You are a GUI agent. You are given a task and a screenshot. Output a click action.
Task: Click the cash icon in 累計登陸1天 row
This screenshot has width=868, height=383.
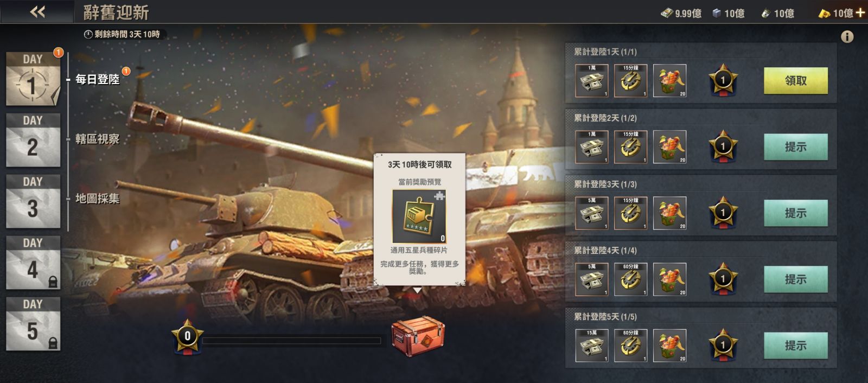coord(591,81)
